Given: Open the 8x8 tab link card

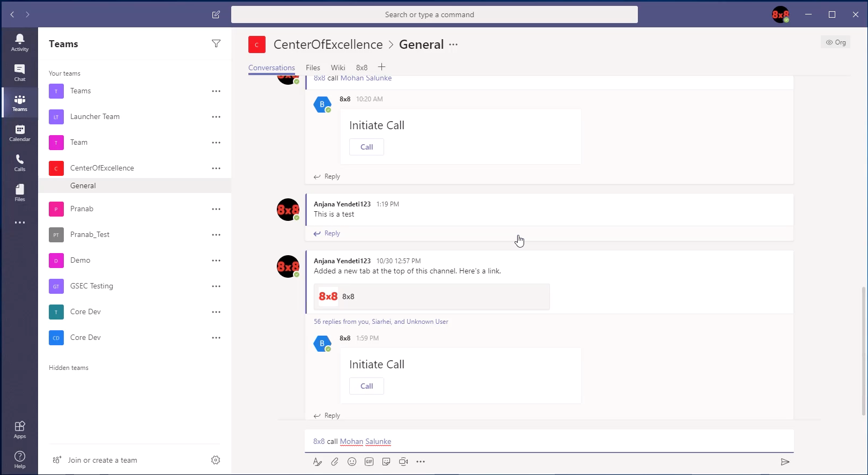Looking at the screenshot, I should 432,296.
